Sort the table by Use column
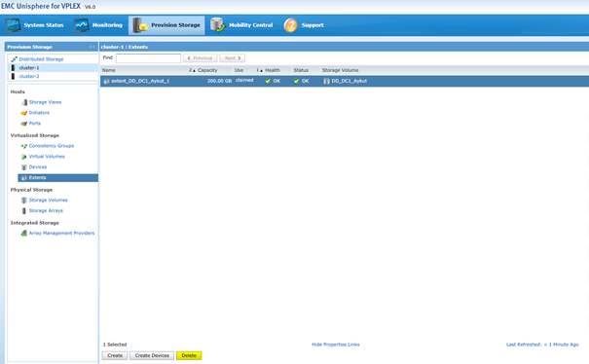 239,70
